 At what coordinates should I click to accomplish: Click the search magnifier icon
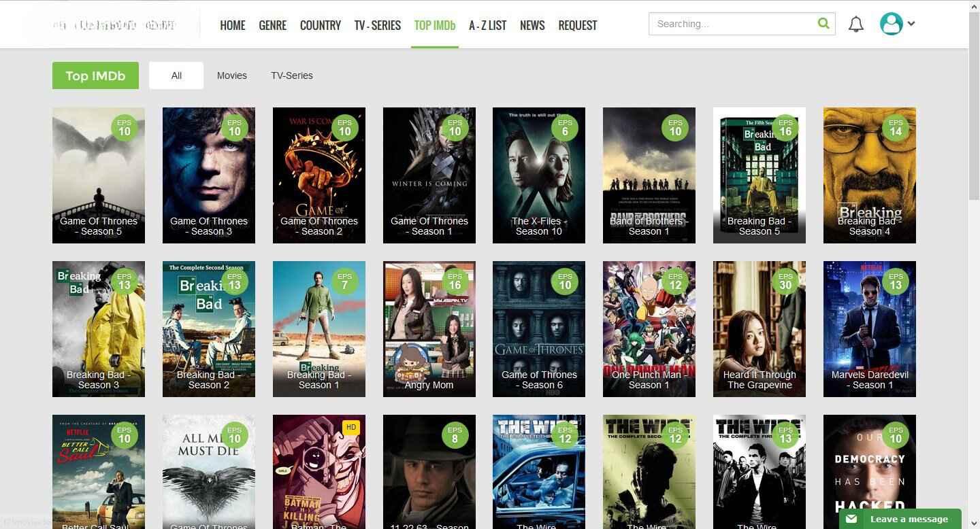pos(823,24)
